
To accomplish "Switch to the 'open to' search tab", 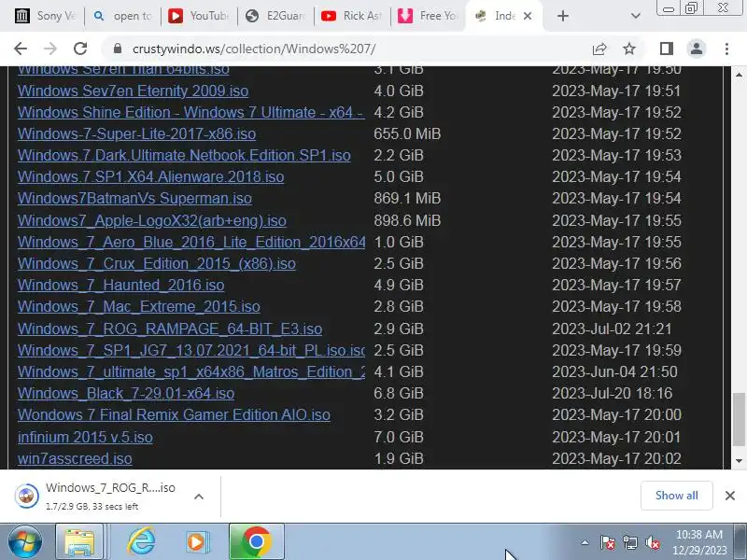I will point(123,16).
